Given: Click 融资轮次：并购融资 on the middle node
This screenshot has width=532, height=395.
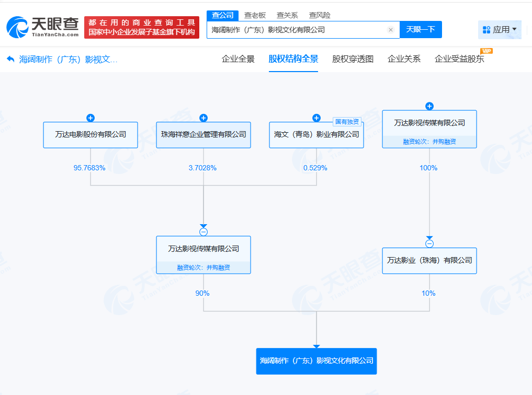Looking at the screenshot, I should click(x=203, y=268).
